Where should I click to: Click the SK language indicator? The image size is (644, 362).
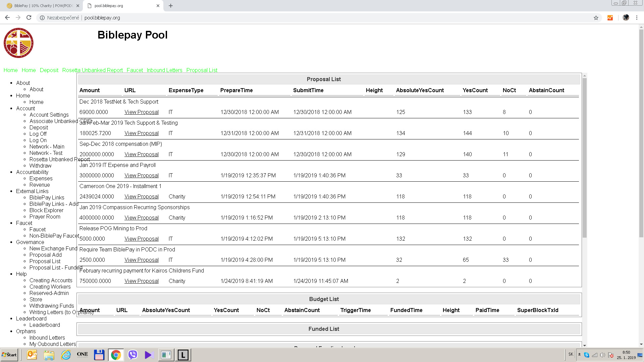pos(571,354)
